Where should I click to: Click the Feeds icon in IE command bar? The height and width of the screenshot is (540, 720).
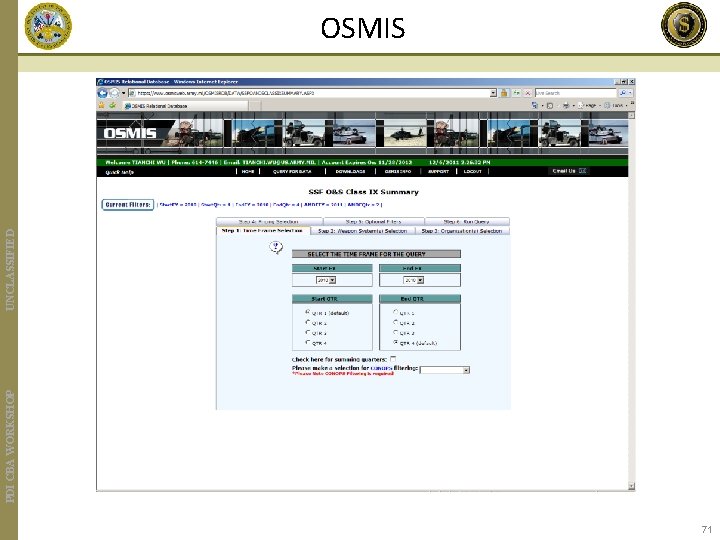[550, 106]
